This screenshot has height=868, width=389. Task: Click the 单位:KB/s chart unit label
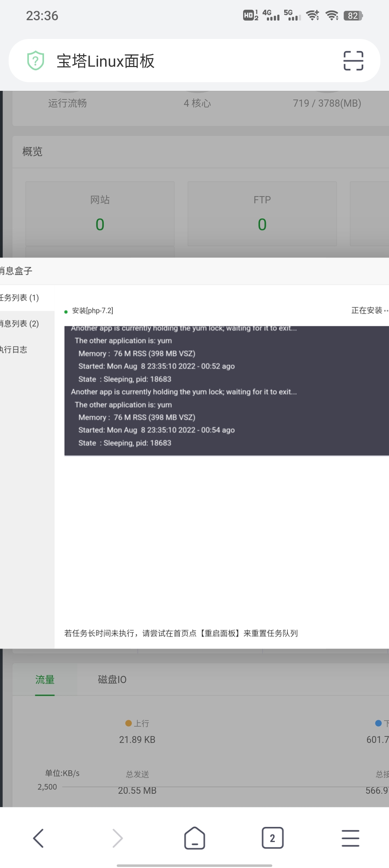point(62,773)
